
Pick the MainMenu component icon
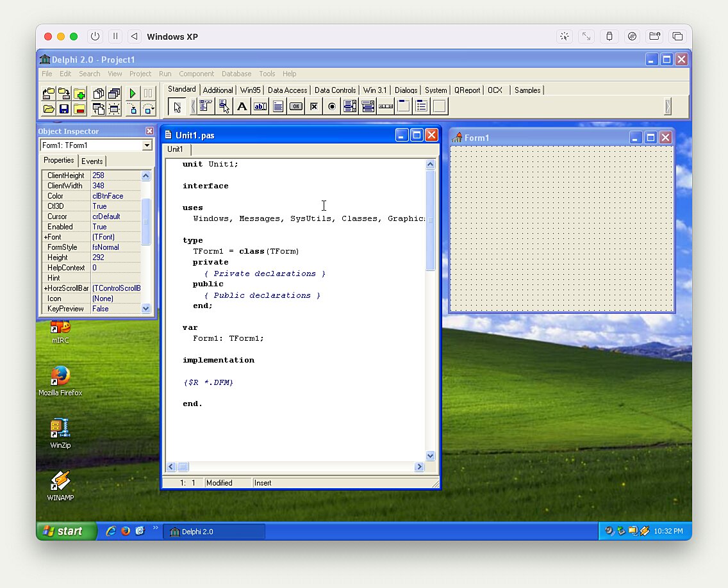(206, 106)
